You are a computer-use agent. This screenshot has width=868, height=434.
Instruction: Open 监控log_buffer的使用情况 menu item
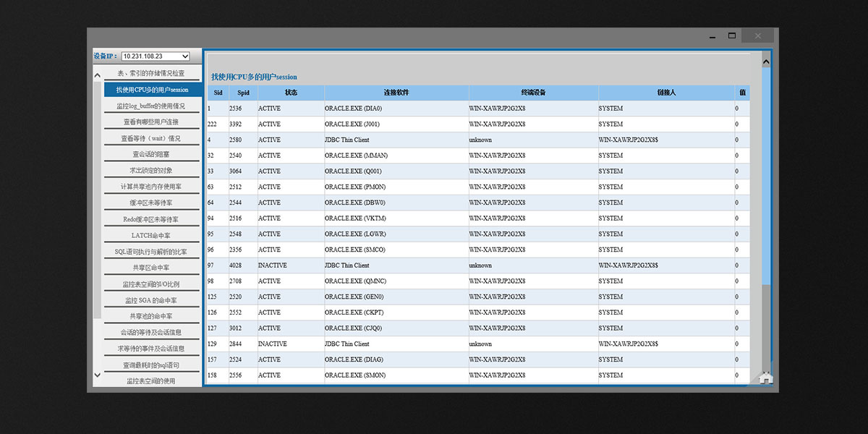tap(151, 106)
